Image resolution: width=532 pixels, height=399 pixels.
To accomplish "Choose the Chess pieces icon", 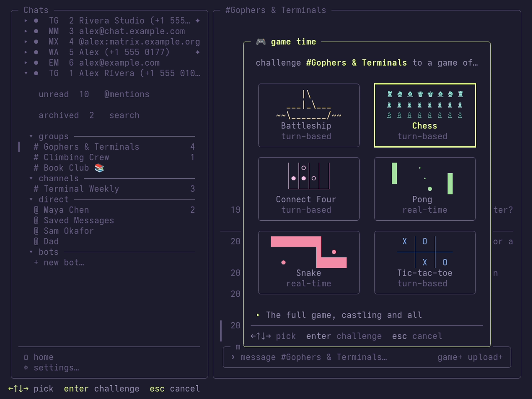I will [425, 105].
